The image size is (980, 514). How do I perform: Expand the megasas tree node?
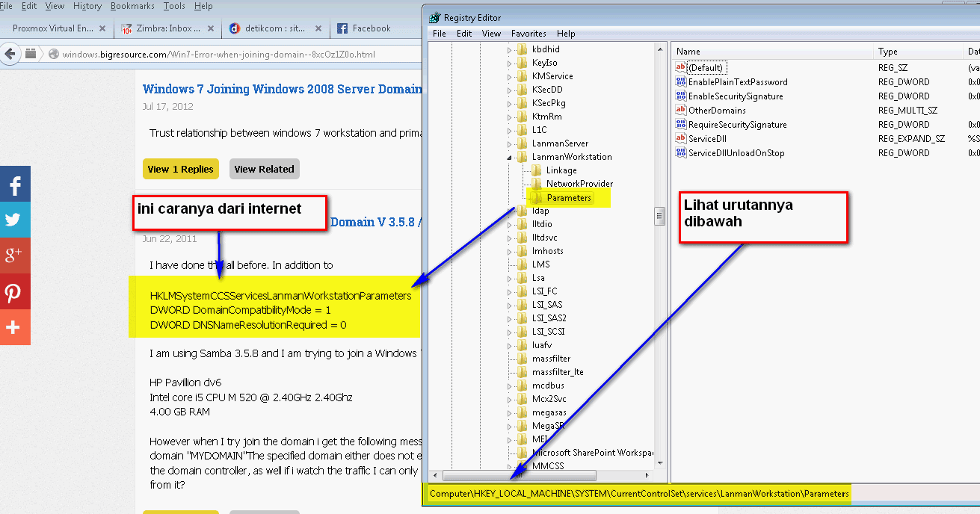pos(510,412)
